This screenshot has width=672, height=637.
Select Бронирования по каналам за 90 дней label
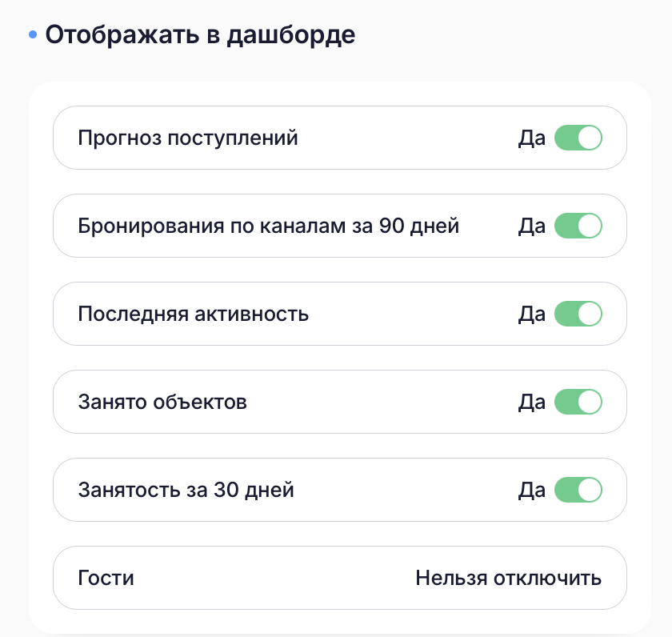pos(268,226)
